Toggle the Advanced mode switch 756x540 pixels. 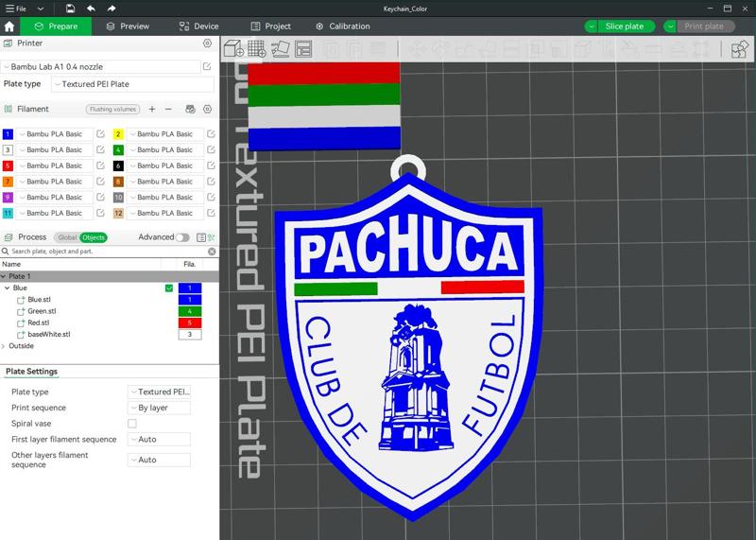pyautogui.click(x=182, y=237)
